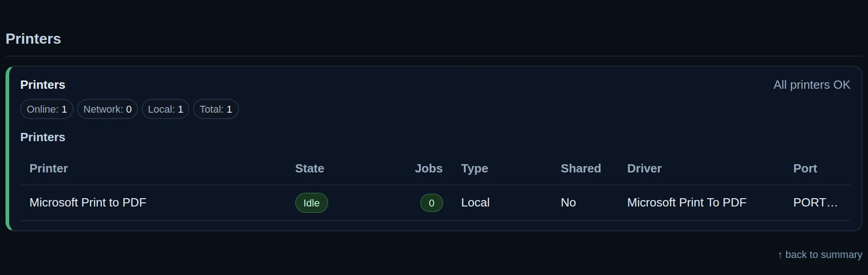Sort by the Driver column header
The width and height of the screenshot is (868, 275).
click(x=644, y=168)
